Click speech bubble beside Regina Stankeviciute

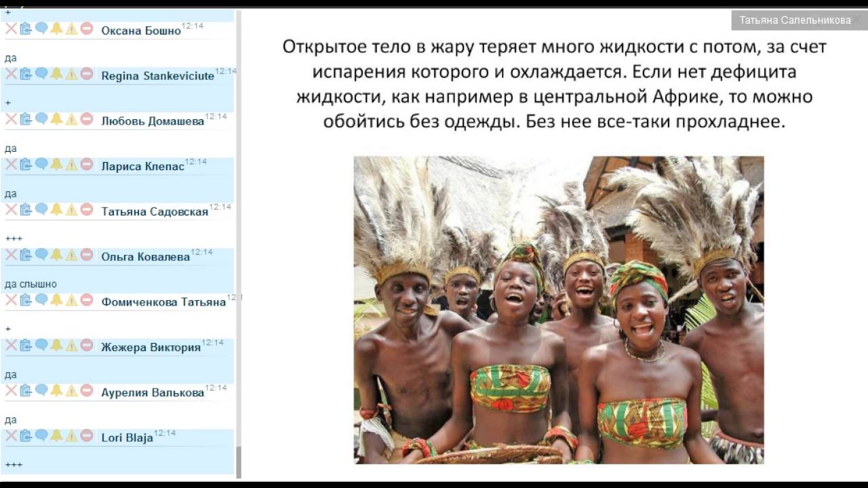[x=41, y=74]
